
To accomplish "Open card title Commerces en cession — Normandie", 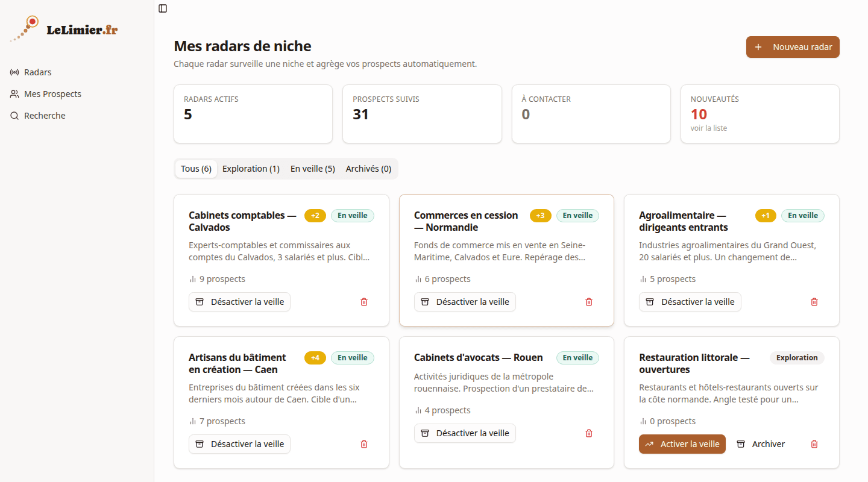I will tap(466, 221).
